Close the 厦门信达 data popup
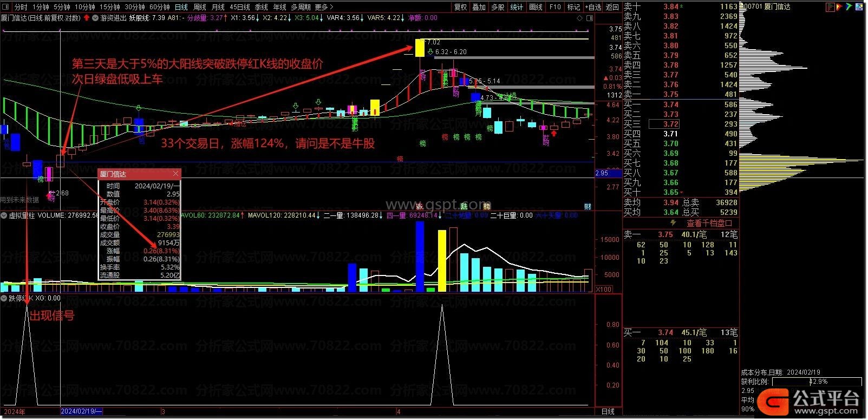This screenshot has width=868, height=420. [x=175, y=174]
